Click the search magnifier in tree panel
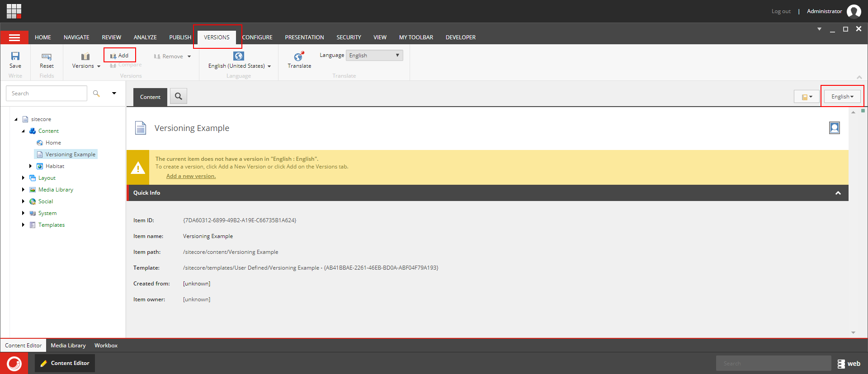Viewport: 868px width, 374px height. point(96,93)
